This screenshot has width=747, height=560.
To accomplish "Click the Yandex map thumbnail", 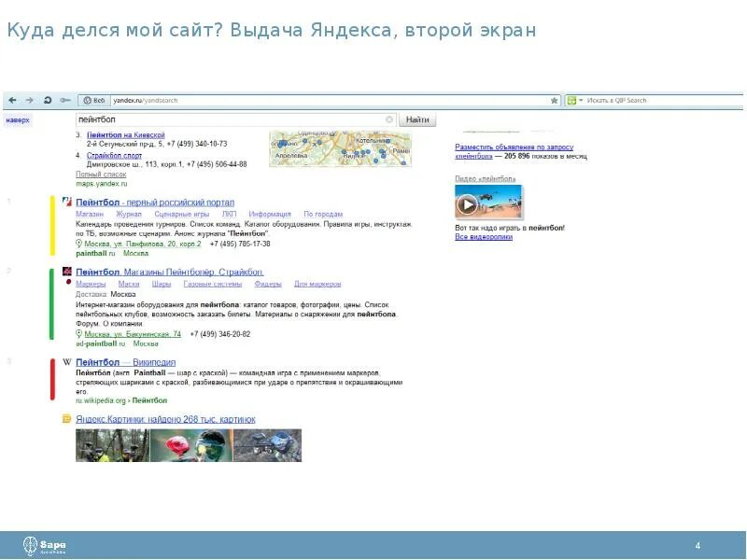I will tap(340, 149).
